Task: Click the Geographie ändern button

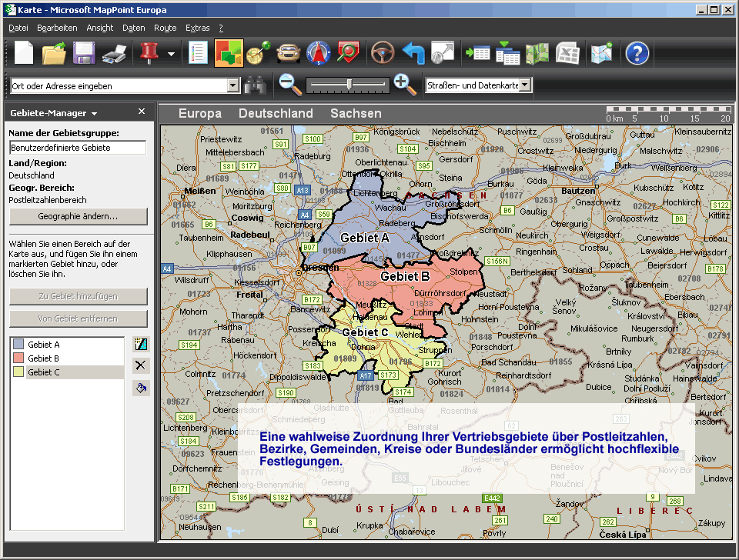Action: (x=78, y=216)
